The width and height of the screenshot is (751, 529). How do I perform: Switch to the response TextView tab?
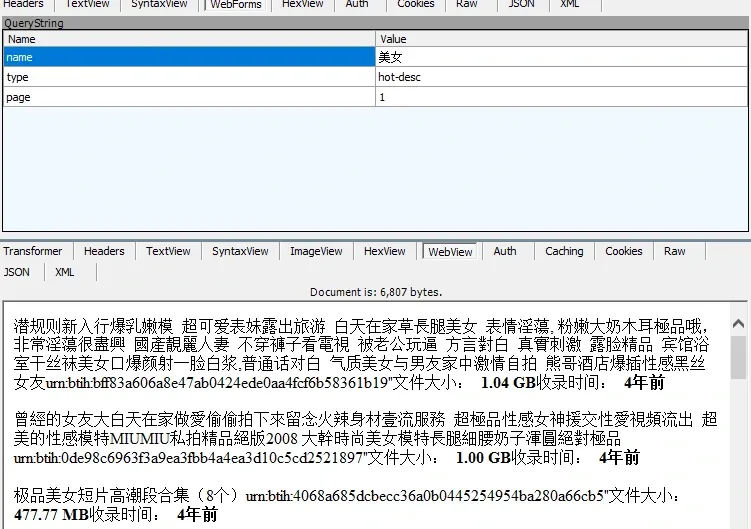click(x=168, y=251)
